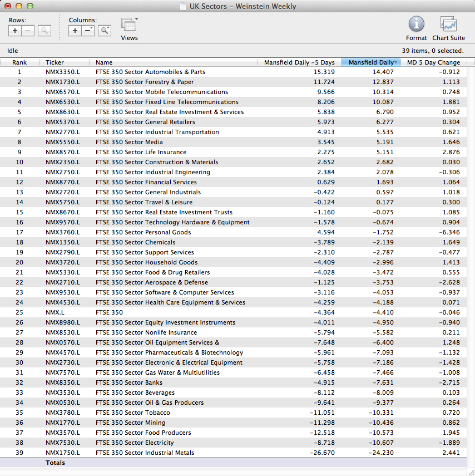Open the column search magnifier dropdown
This screenshot has width=475, height=476.
coord(105,31)
